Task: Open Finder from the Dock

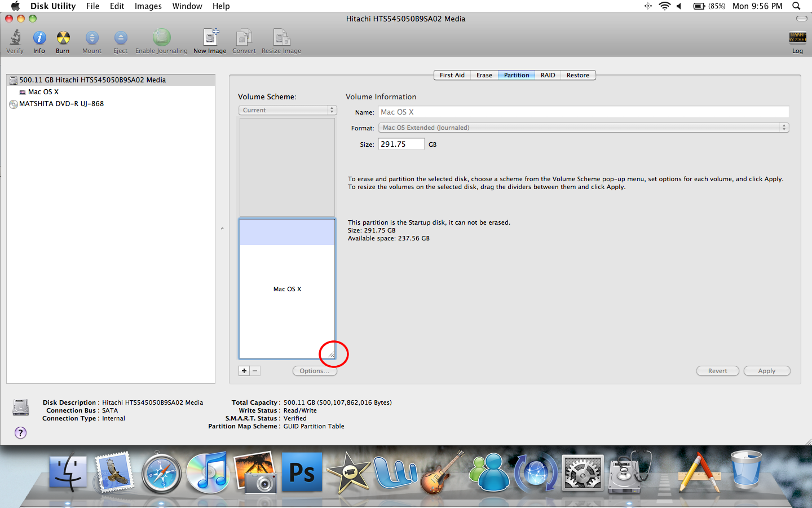Action: [x=68, y=473]
